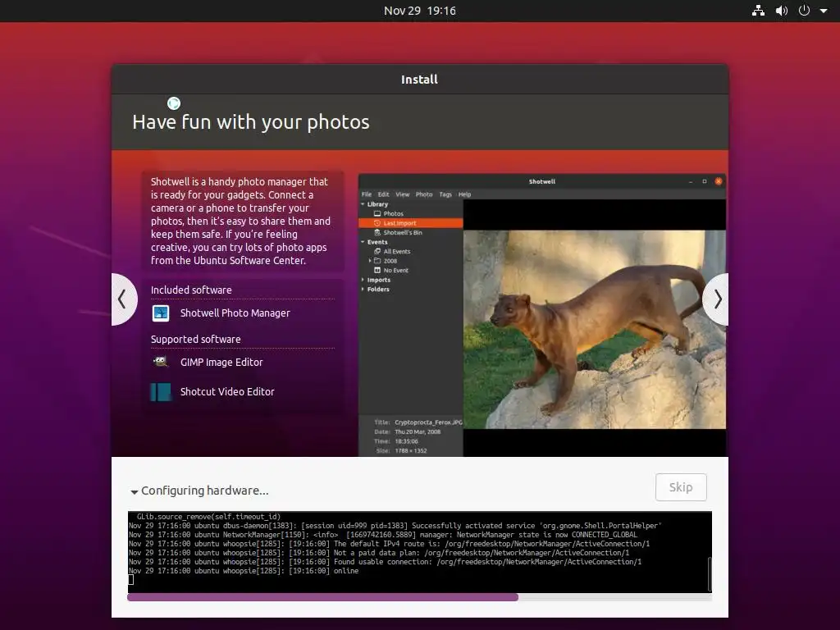This screenshot has height=630, width=840.
Task: Click the terminal log line mentioning CONNECTED_GLOBAL
Action: tap(383, 535)
